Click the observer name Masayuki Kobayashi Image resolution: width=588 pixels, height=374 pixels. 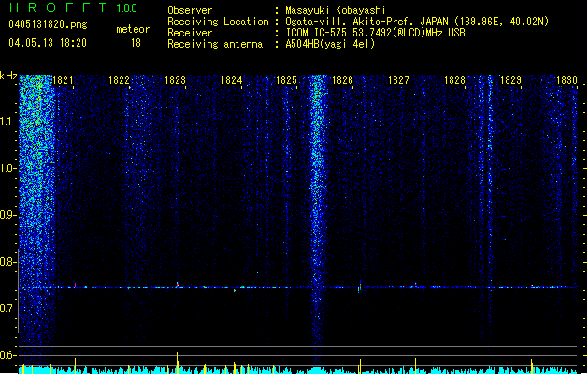coord(336,10)
